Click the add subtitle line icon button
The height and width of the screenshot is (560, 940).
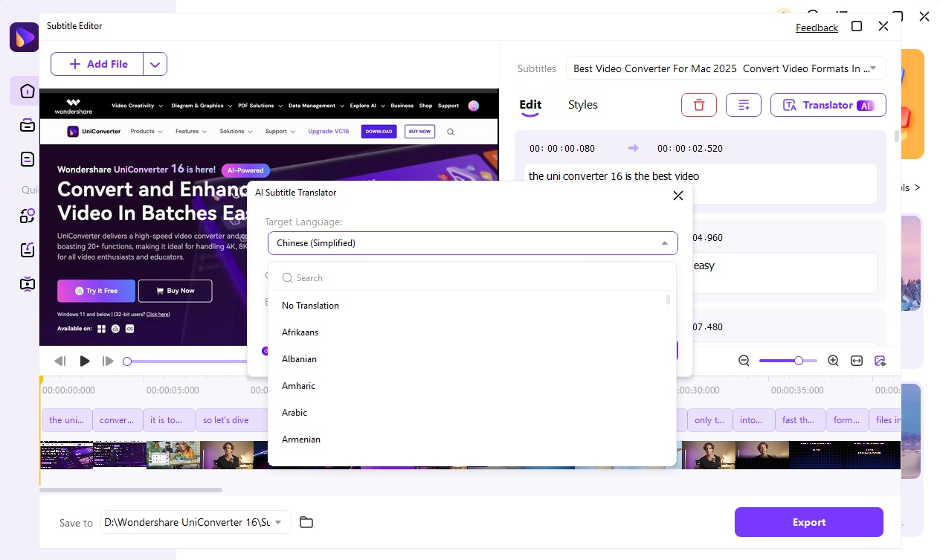point(744,105)
